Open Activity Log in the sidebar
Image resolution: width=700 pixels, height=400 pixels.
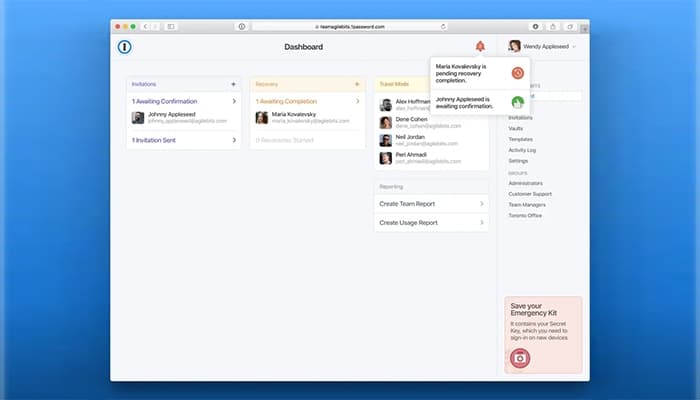pos(522,150)
